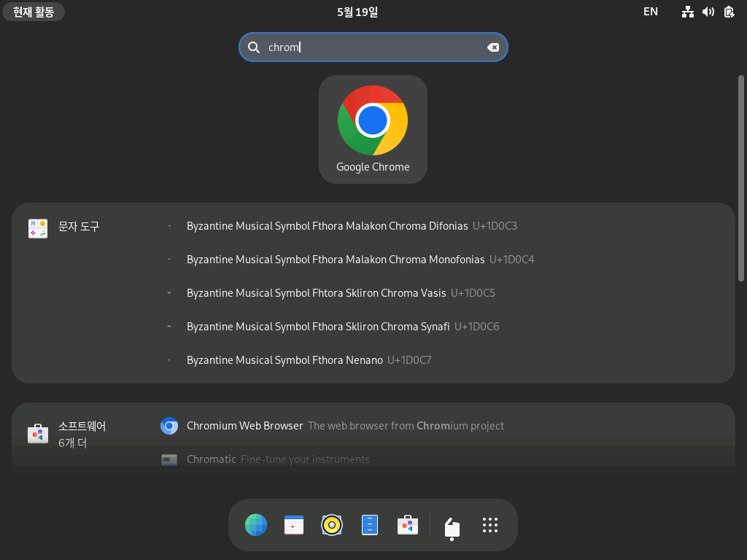Viewport: 747px width, 560px height.
Task: Open the 소프트웨어 software app icon
Action: click(38, 433)
